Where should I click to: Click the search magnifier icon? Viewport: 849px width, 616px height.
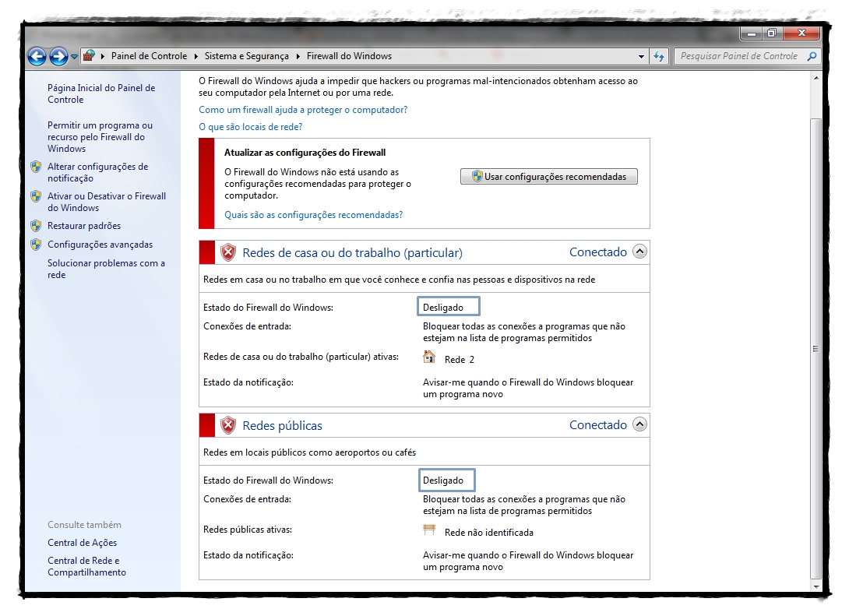(x=812, y=56)
